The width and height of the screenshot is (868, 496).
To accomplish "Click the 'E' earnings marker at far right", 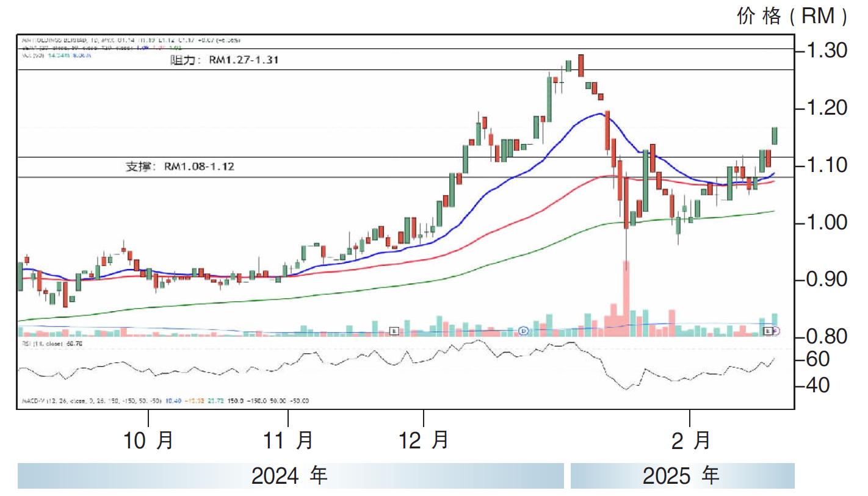I will coord(769,331).
